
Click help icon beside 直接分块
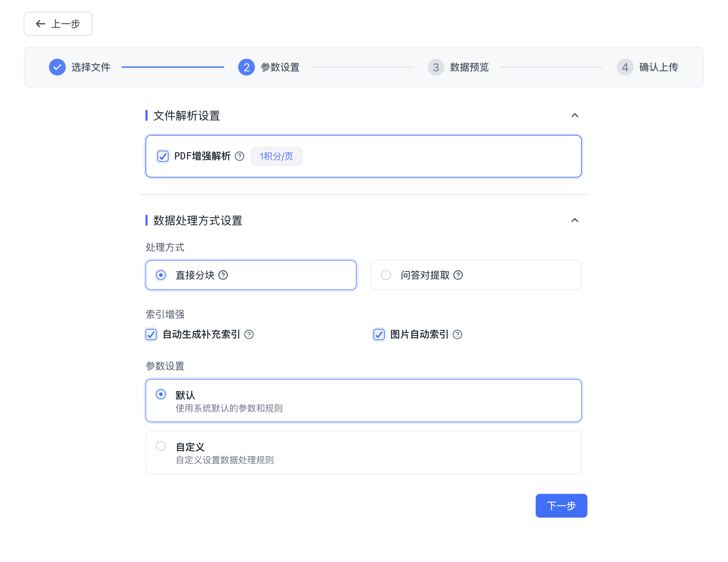click(x=223, y=275)
